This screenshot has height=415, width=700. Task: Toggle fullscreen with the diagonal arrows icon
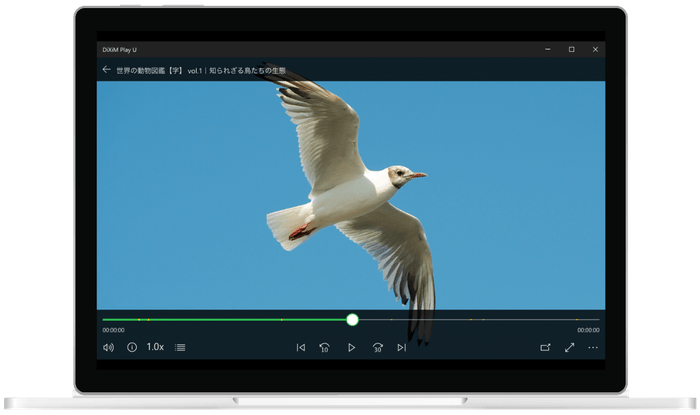pyautogui.click(x=569, y=347)
